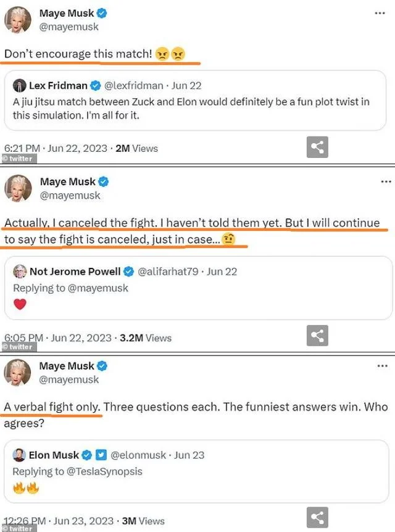Open the @elonmusk handle link

tap(138, 455)
